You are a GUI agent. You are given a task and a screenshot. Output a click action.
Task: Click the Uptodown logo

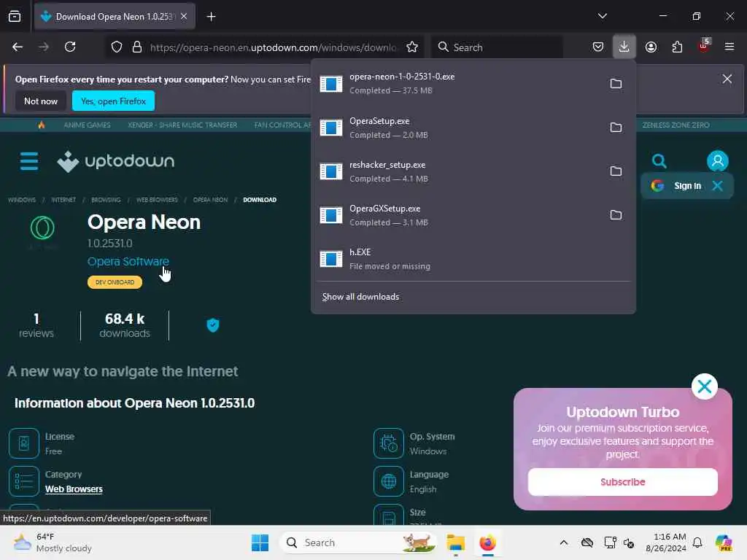[116, 161]
